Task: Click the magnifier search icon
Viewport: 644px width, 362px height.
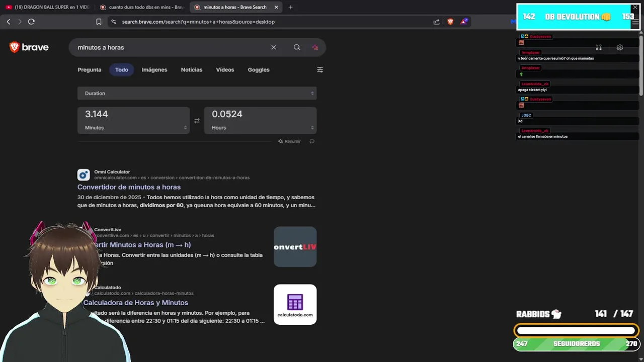Action: tap(297, 47)
